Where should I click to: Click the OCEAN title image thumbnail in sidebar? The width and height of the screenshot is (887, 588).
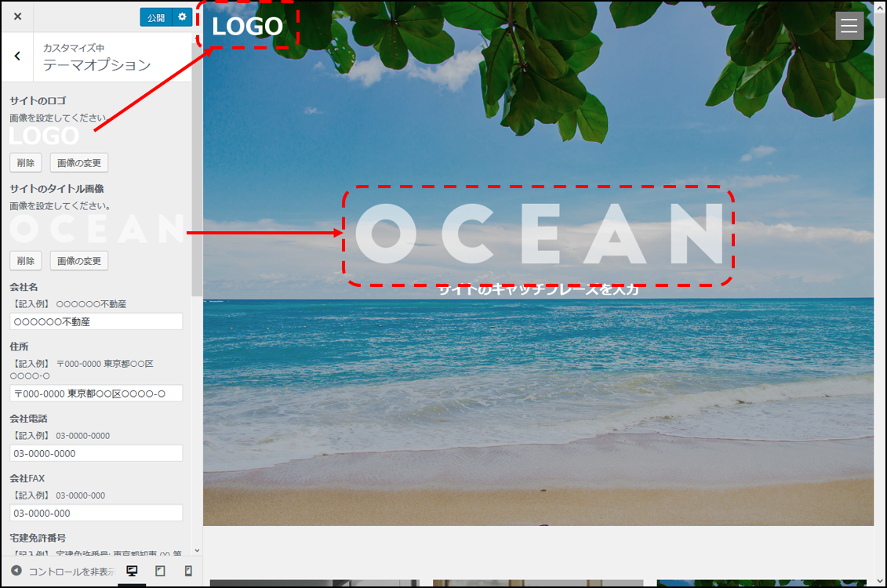(x=97, y=229)
